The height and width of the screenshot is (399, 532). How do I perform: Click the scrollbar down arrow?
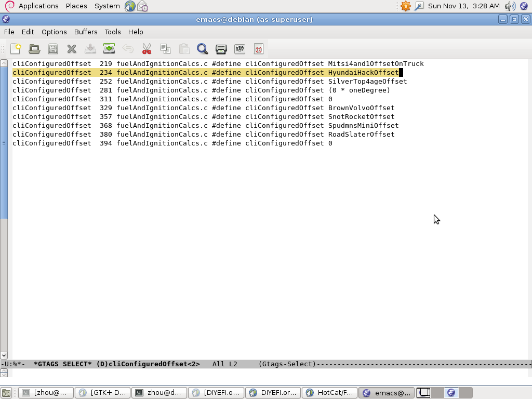coord(4,355)
